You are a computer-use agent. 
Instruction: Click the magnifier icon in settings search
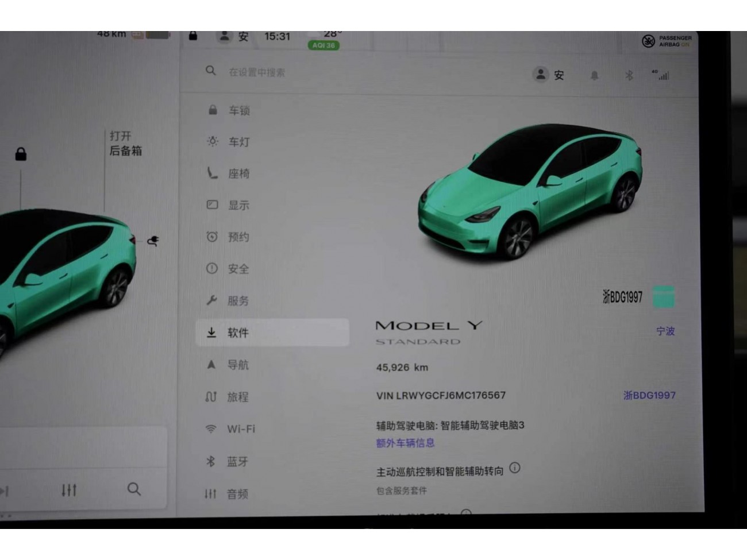[211, 71]
